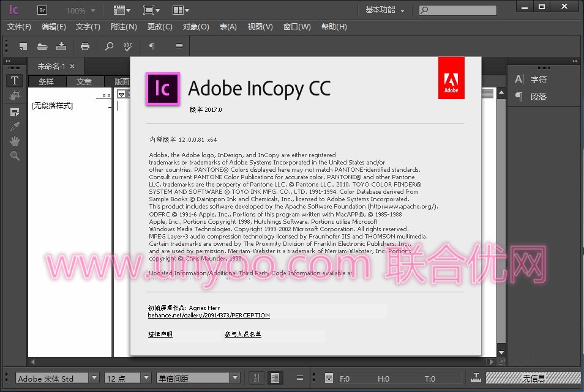The width and height of the screenshot is (584, 392).
Task: Open the 文字(T) menu
Action: point(88,27)
